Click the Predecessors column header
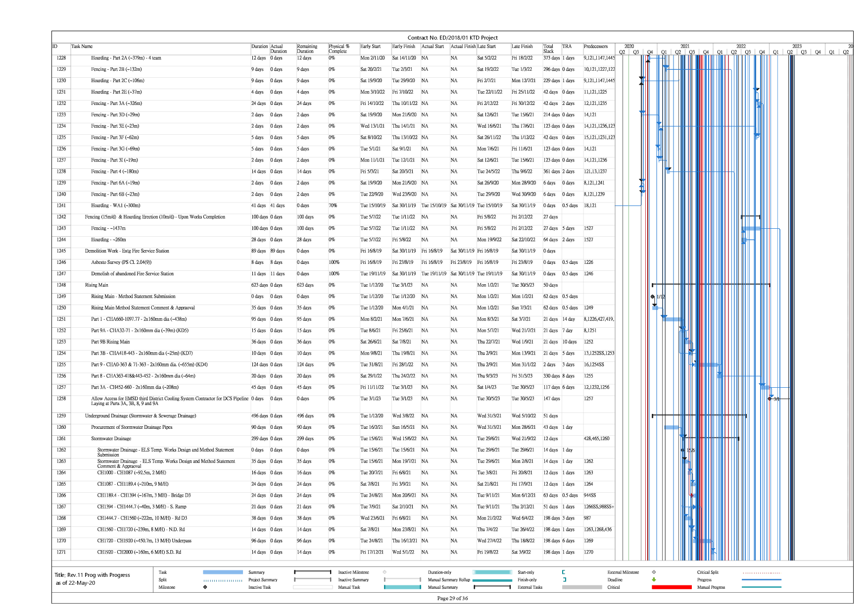Screen dimensions: 868x614 click(595, 47)
